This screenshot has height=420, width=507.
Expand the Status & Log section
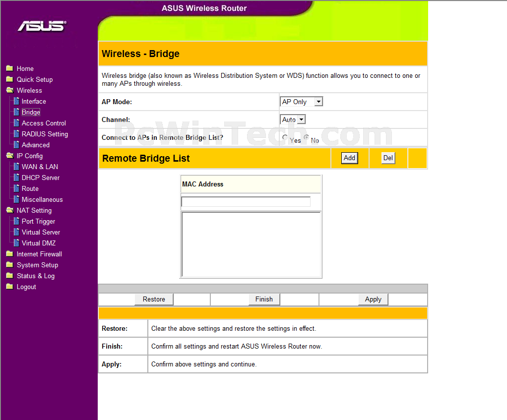[x=36, y=276]
